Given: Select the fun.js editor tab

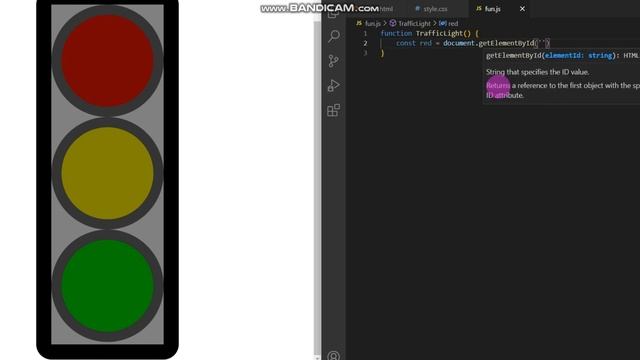Looking at the screenshot, I should click(493, 9).
